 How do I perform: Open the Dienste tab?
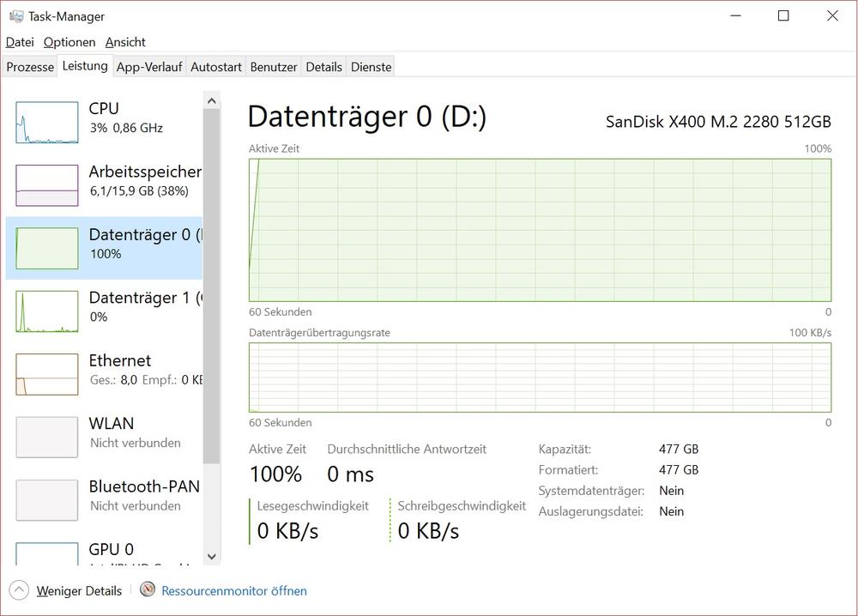point(372,67)
